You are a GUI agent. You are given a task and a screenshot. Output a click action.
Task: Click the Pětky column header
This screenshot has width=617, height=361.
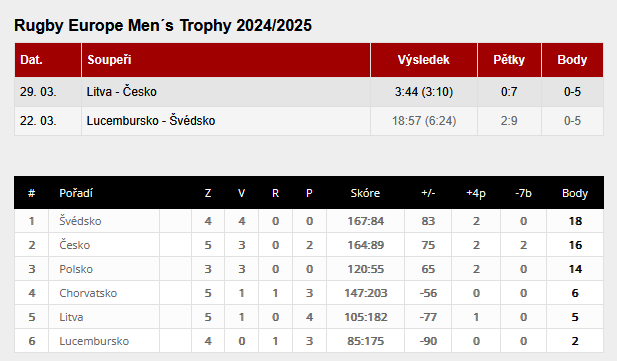pyautogui.click(x=509, y=60)
